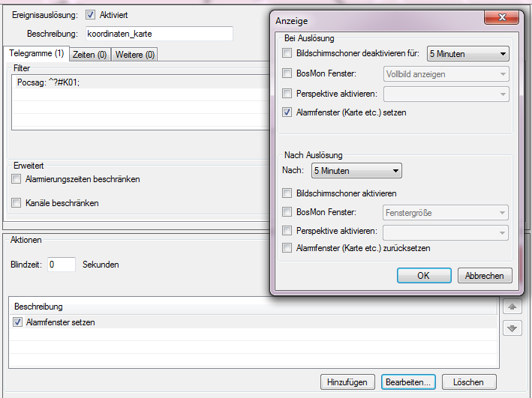Open the 5 Minuten screensaver duration dropdown
The width and height of the screenshot is (532, 398).
click(x=467, y=53)
